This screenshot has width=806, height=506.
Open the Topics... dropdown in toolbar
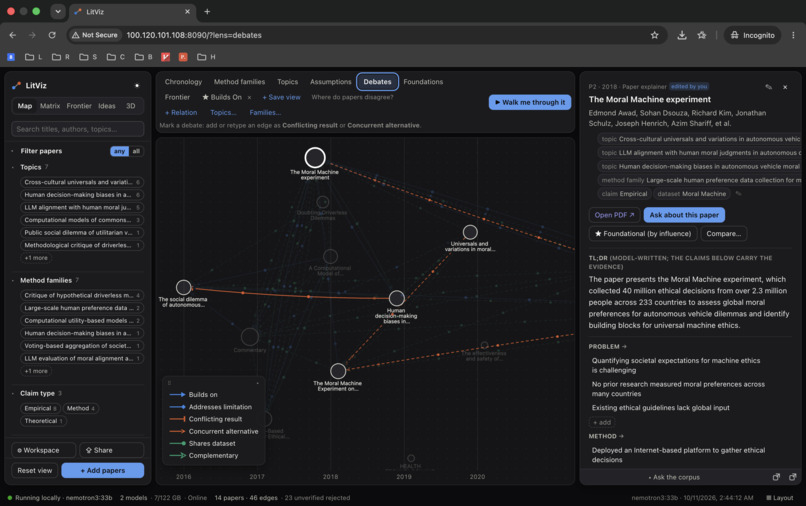[223, 113]
